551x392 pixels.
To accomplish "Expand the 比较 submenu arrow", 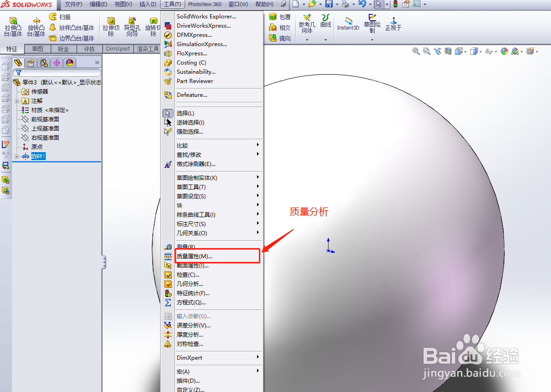I will pos(258,145).
